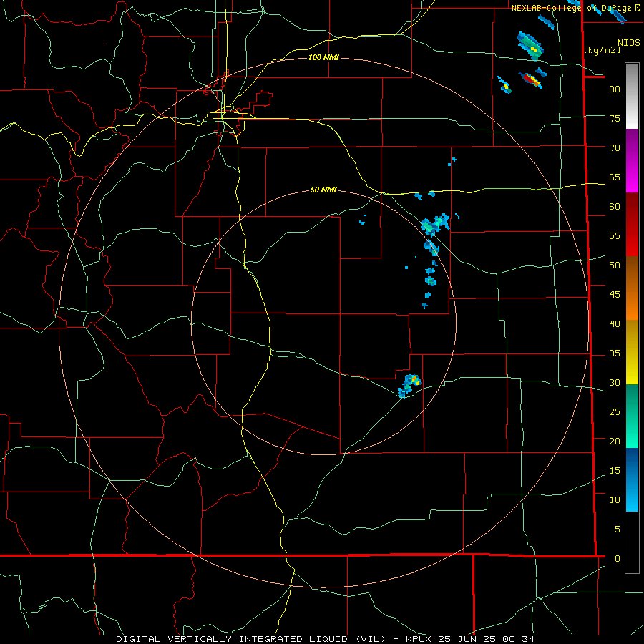Select the "65" value on the VIL scale

pyautogui.click(x=615, y=177)
